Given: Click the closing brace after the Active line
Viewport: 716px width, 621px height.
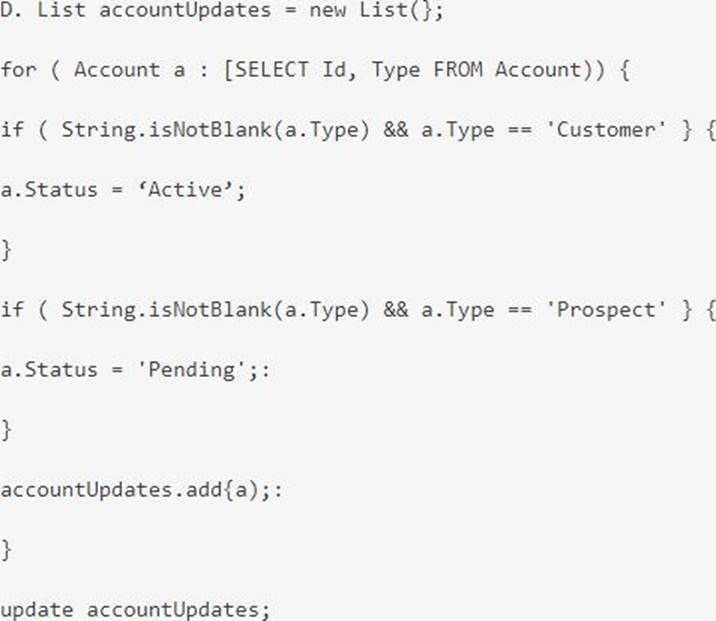Looking at the screenshot, I should tap(6, 250).
